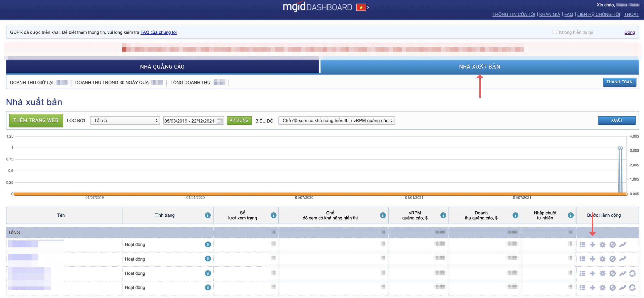
Task: Click the plus icon in second table row
Action: 592,259
